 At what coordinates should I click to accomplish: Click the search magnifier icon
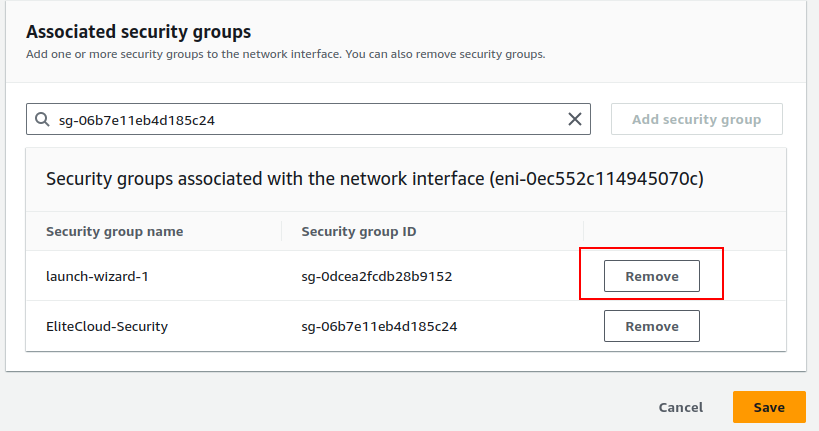tap(42, 120)
